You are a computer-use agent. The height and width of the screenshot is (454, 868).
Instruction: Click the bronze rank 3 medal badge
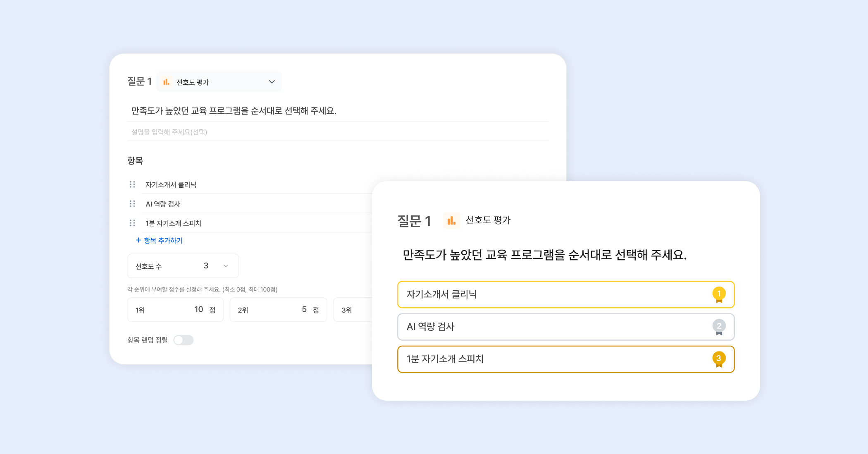click(719, 359)
